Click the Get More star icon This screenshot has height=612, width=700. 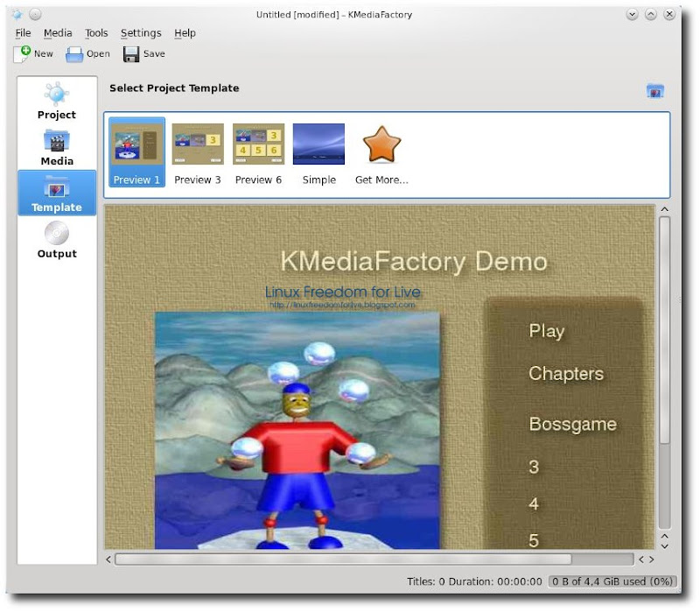[381, 144]
